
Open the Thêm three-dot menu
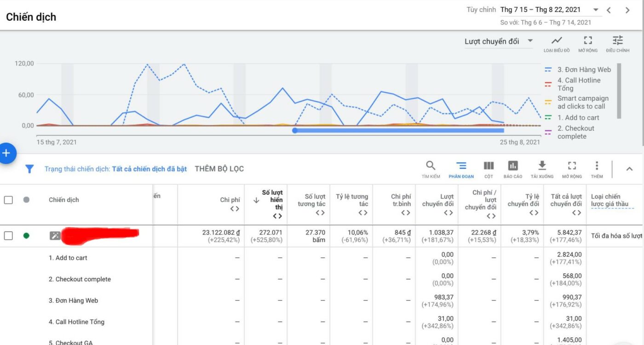pyautogui.click(x=597, y=165)
